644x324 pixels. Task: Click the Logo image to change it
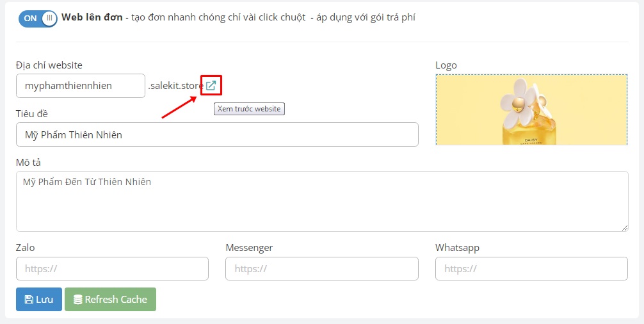531,109
